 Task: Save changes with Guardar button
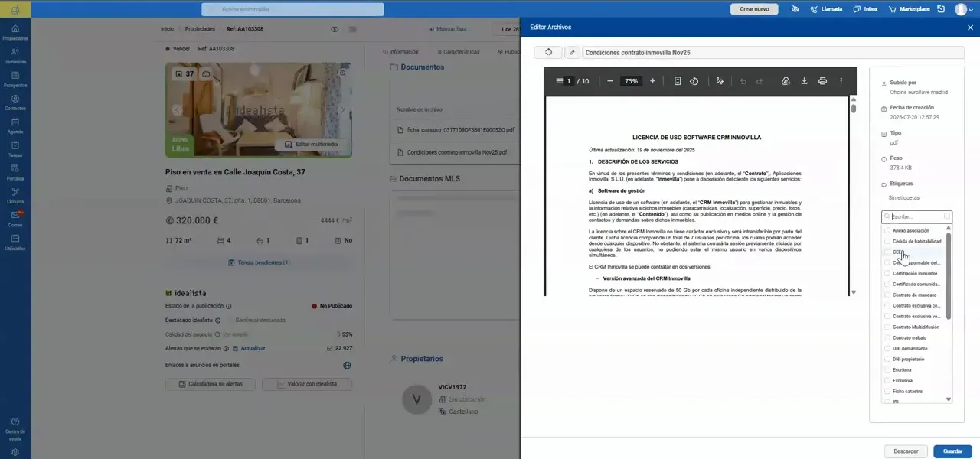[953, 451]
